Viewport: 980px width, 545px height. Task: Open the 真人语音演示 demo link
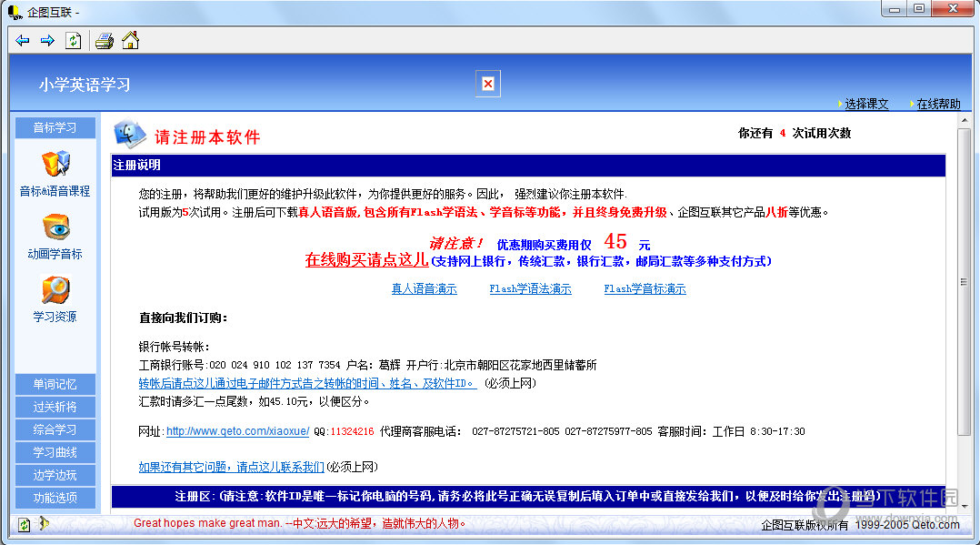(424, 289)
